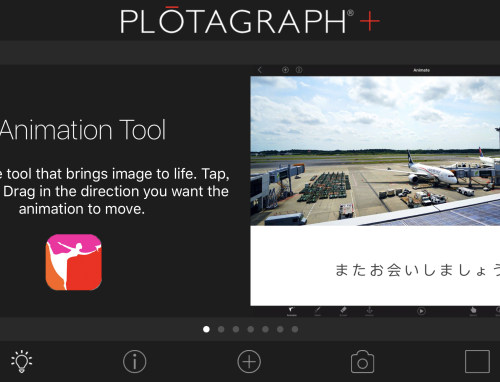Open the camera icon in bottom bar
Image resolution: width=500 pixels, height=382 pixels.
362,362
